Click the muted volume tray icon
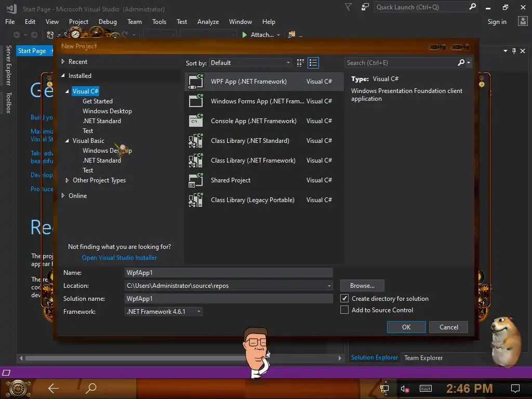The height and width of the screenshot is (399, 532). [x=405, y=389]
